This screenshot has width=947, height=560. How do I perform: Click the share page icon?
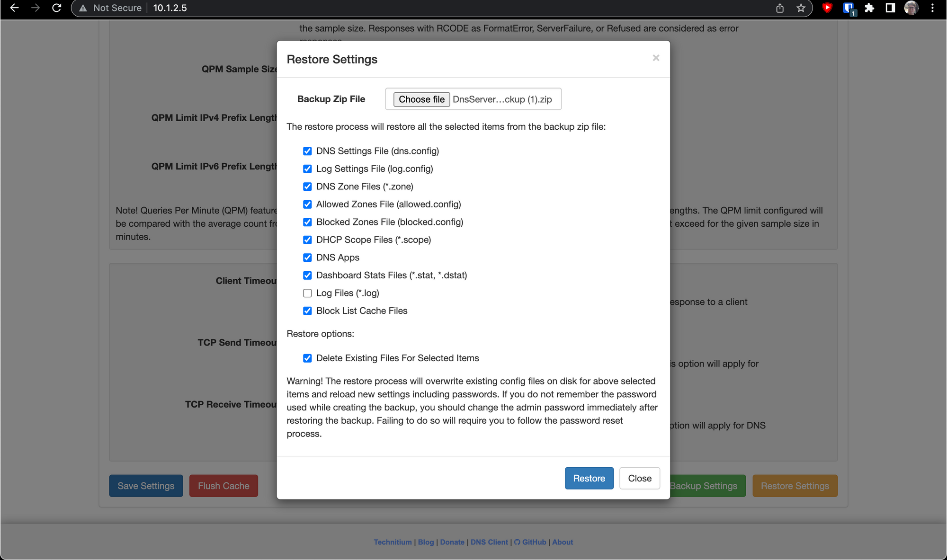click(780, 8)
